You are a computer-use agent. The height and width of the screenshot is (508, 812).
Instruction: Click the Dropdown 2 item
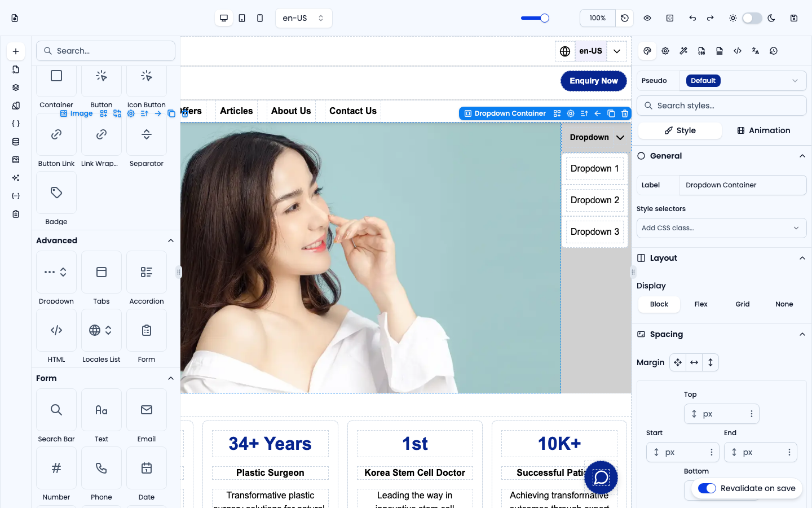point(595,200)
